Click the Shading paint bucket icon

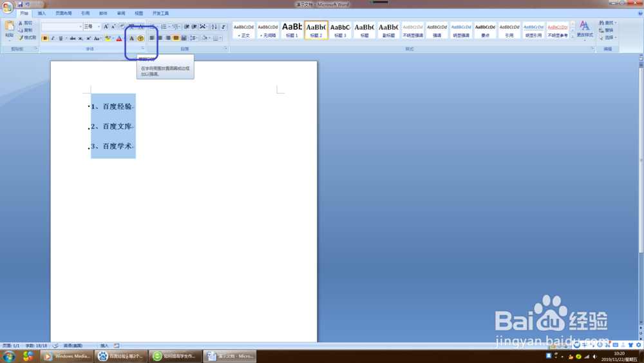click(204, 38)
